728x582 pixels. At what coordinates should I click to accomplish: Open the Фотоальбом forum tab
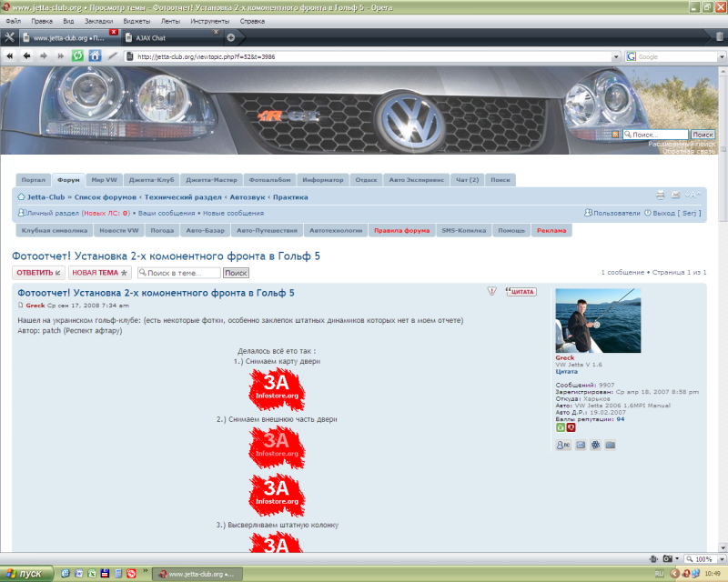[x=269, y=180]
